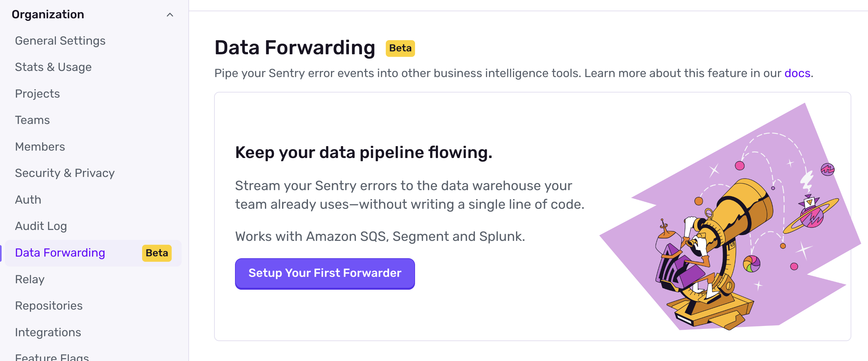Image resolution: width=868 pixels, height=361 pixels.
Task: Open the Integrations page
Action: pyautogui.click(x=48, y=332)
